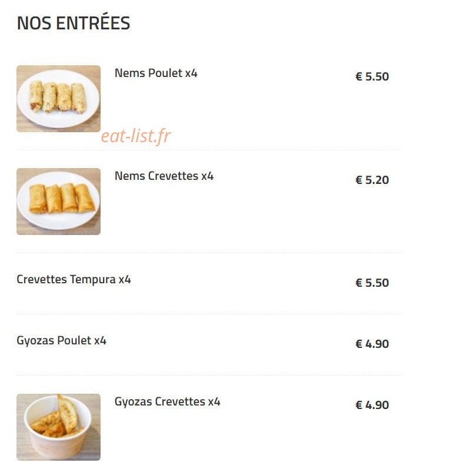Select the Crevettes Tempura x4 entry
The width and height of the screenshot is (450, 476).
click(x=74, y=280)
